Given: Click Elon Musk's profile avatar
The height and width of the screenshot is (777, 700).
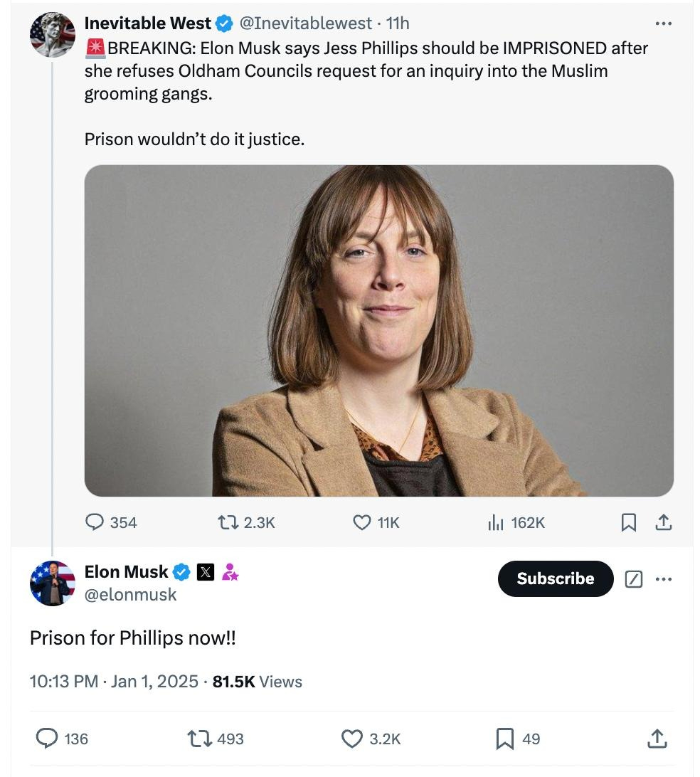Looking at the screenshot, I should [52, 583].
